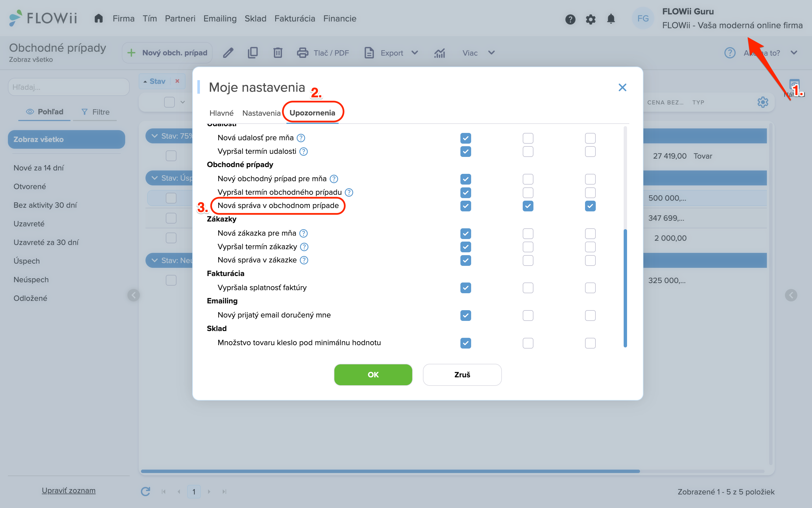Collapse the Stav: Úsp group
This screenshot has width=812, height=508.
point(155,178)
